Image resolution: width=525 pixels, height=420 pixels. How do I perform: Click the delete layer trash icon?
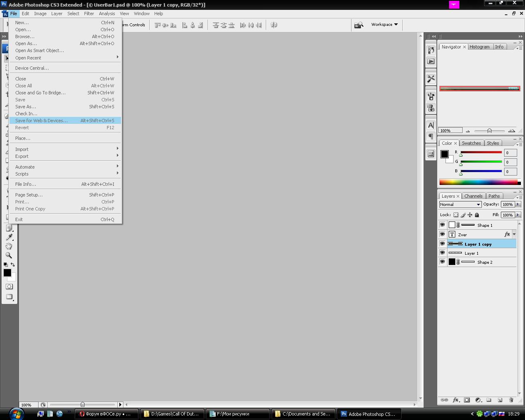[511, 400]
